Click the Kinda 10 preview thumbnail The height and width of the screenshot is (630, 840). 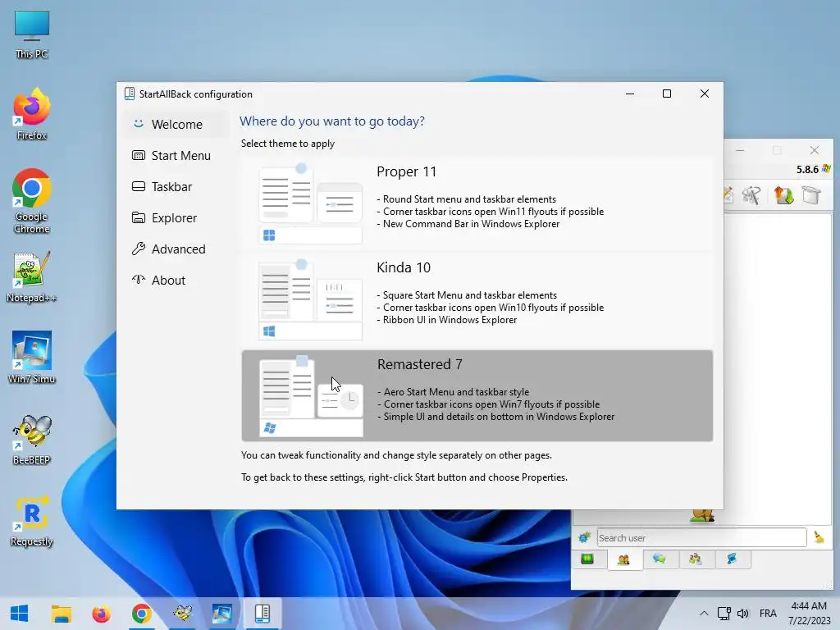(310, 300)
